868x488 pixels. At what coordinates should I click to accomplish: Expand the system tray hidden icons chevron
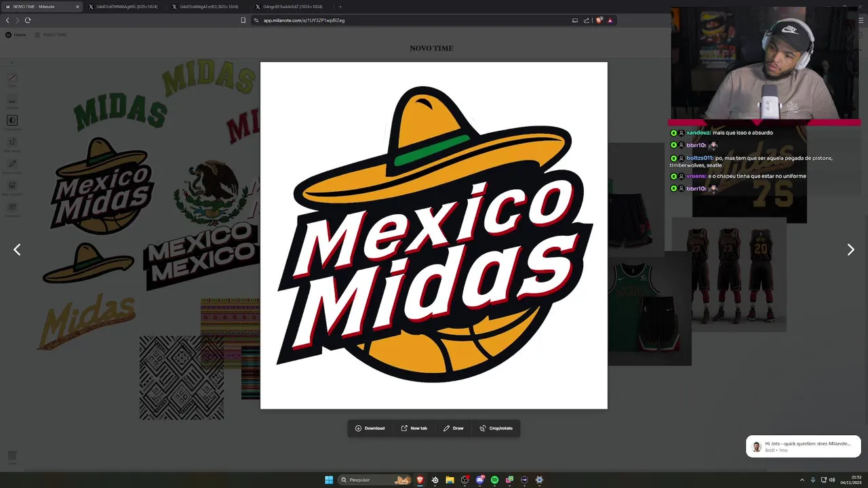pos(803,480)
